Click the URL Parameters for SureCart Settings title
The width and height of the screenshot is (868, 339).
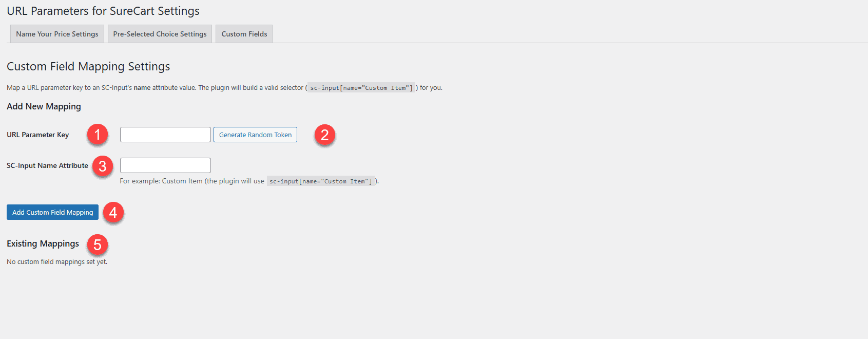click(x=103, y=11)
